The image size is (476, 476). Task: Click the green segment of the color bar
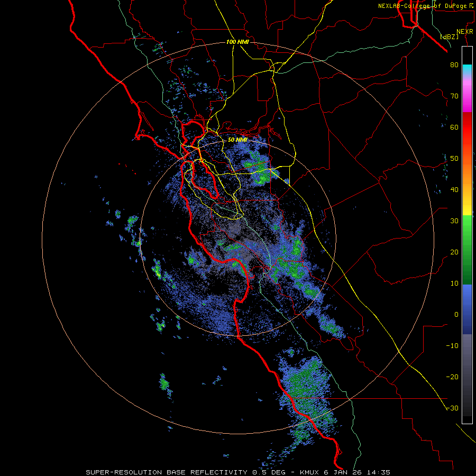[x=467, y=250]
